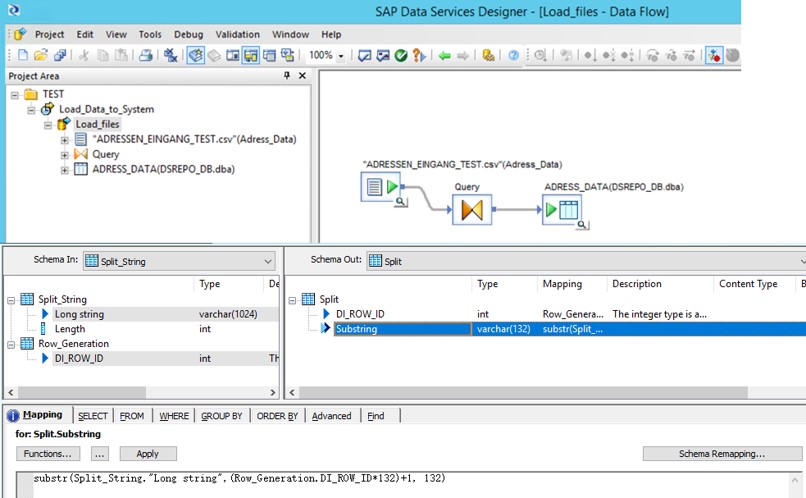The width and height of the screenshot is (806, 498).
Task: Click the Print toolbar icon
Action: tap(146, 56)
